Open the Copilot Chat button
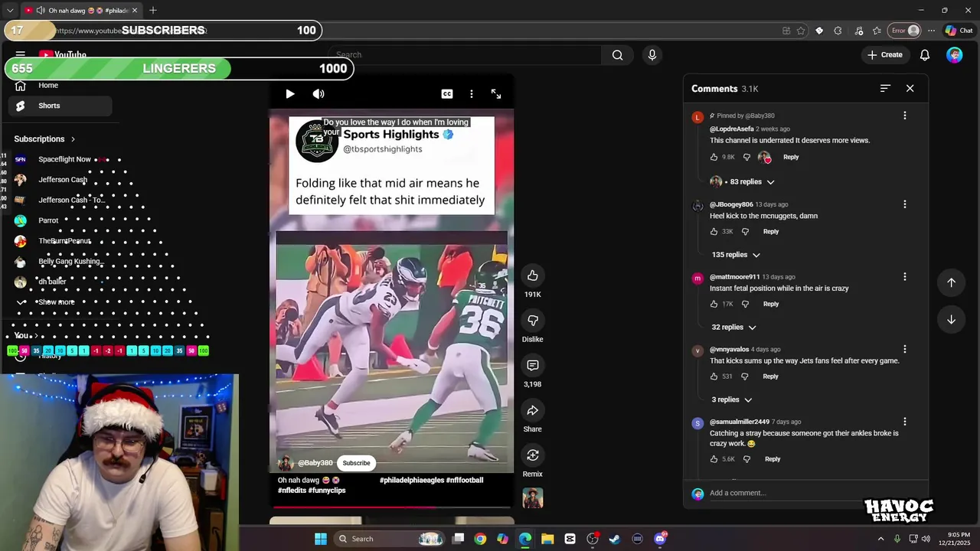 [x=959, y=31]
